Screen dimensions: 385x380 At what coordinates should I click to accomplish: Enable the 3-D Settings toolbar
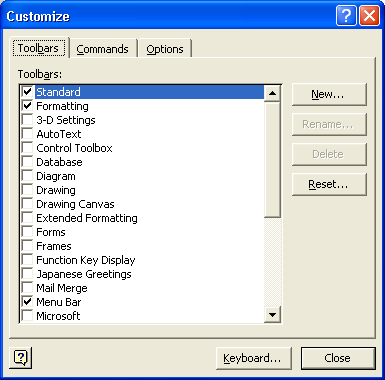pos(27,120)
